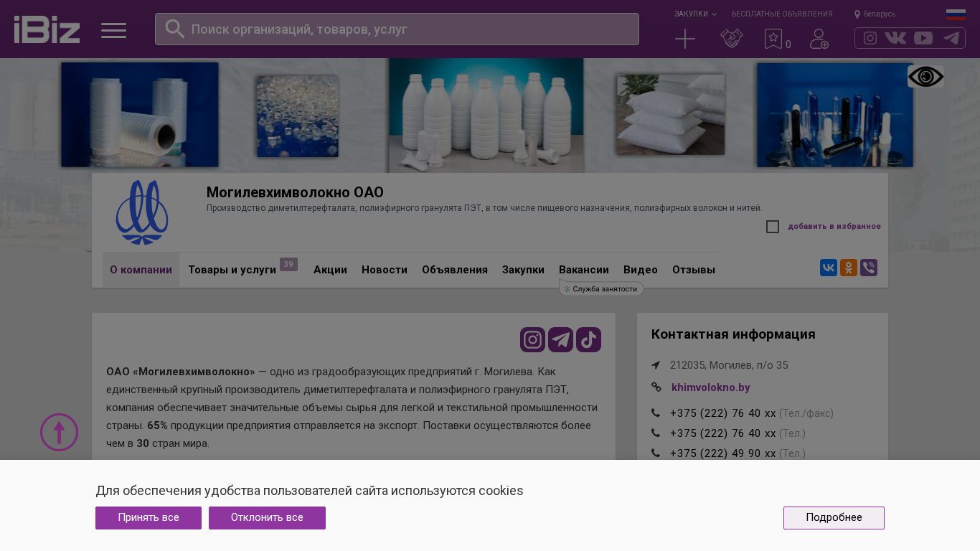Viewport: 980px width, 551px height.
Task: Check the 'добавить в избранное' checkbox
Action: 773,227
